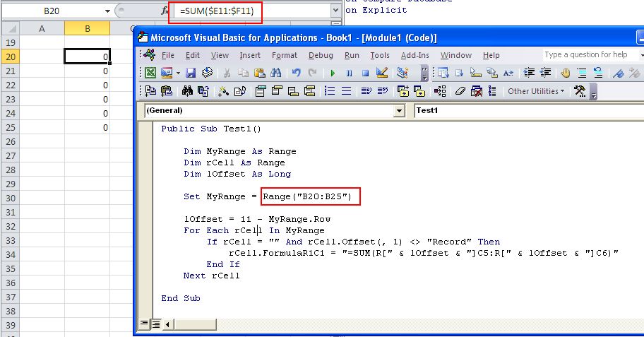Open the Insert UserForm dropdown arrow
This screenshot has width=644, height=337.
[178, 73]
